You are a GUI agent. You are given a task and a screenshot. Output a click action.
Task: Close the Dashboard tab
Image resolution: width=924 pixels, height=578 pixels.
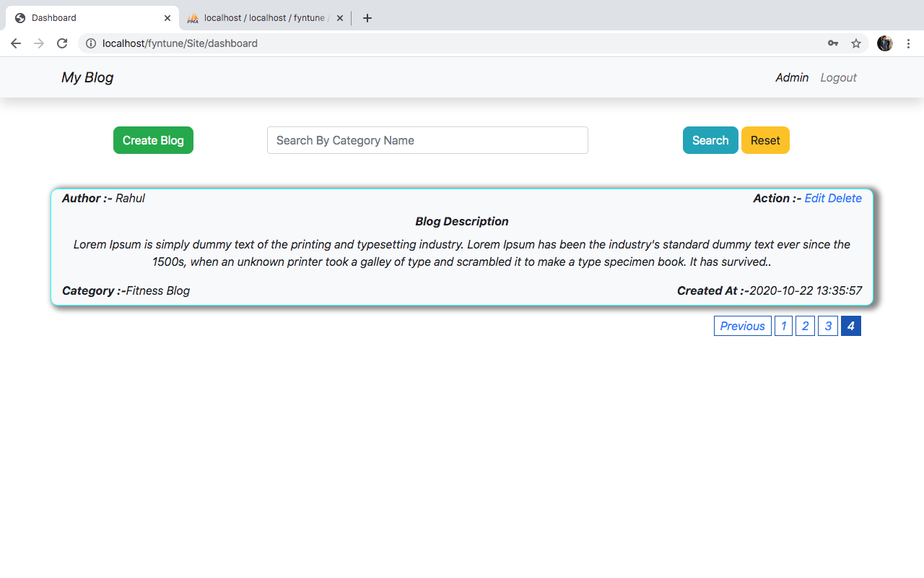coord(167,18)
